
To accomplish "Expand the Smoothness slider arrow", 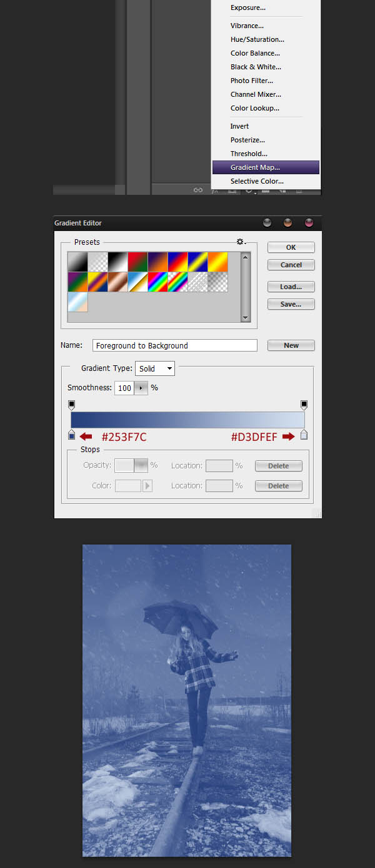I will point(141,388).
